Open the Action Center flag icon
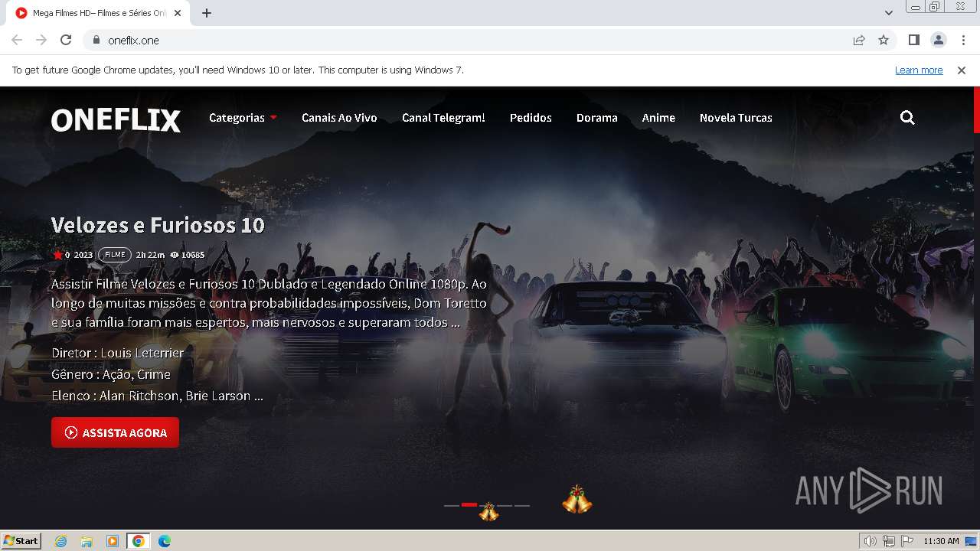Image resolution: width=980 pixels, height=551 pixels. pos(907,541)
